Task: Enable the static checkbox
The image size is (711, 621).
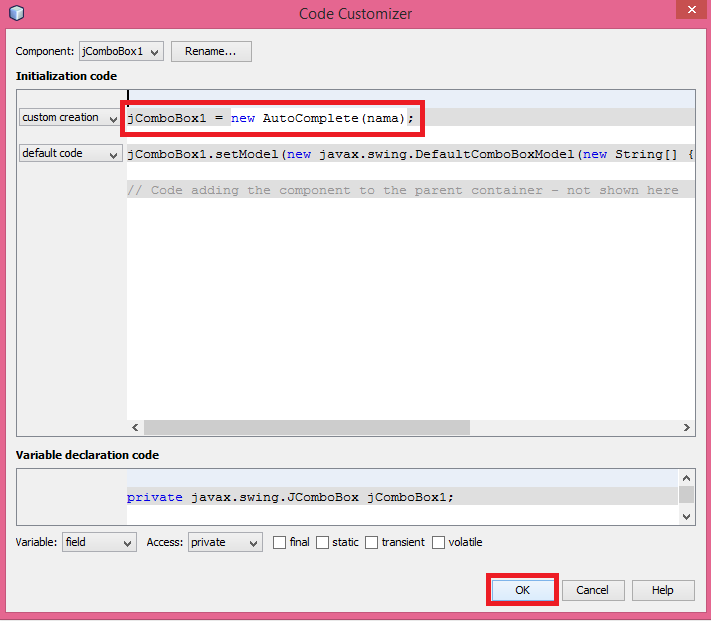Action: 322,543
